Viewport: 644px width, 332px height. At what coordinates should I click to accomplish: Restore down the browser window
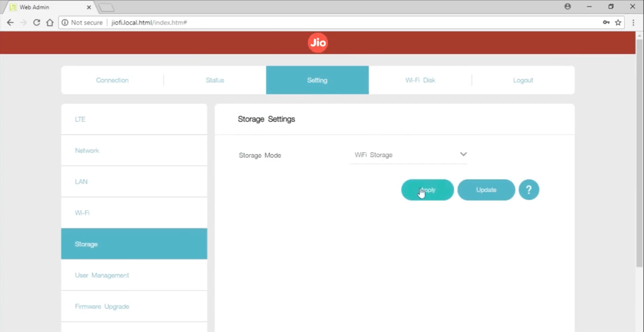pos(611,6)
